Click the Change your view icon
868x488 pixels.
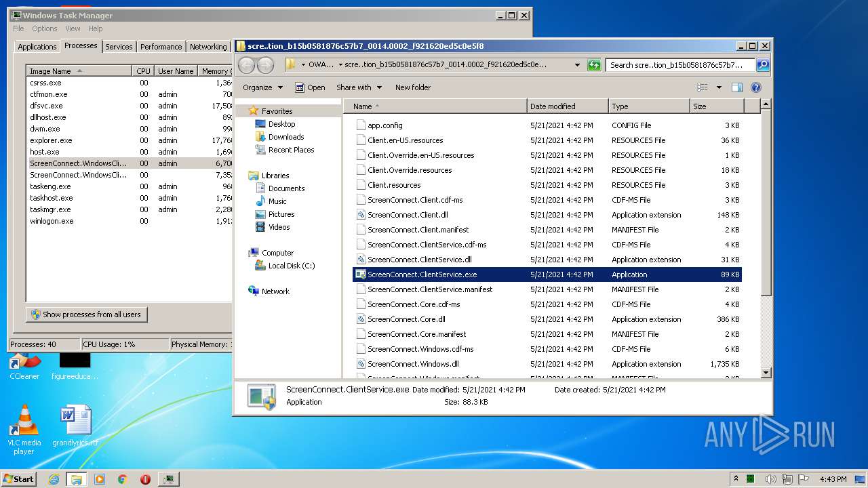pos(703,87)
